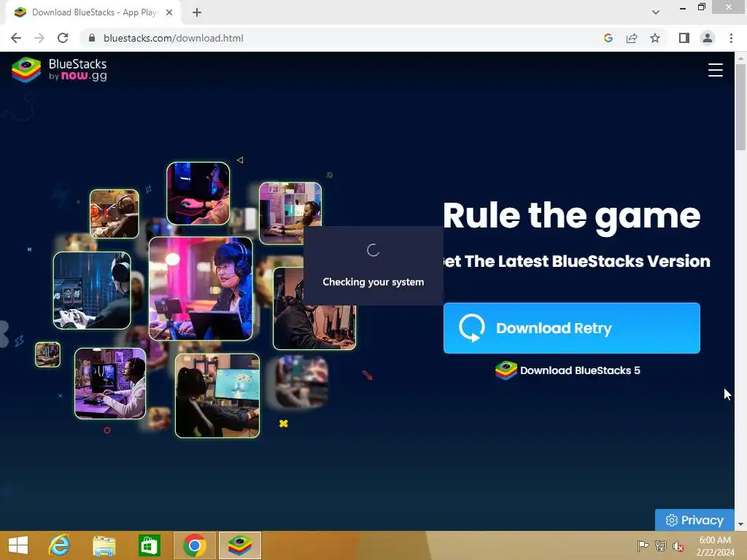Click the muted volume tray icon
The width and height of the screenshot is (747, 560).
point(678,545)
